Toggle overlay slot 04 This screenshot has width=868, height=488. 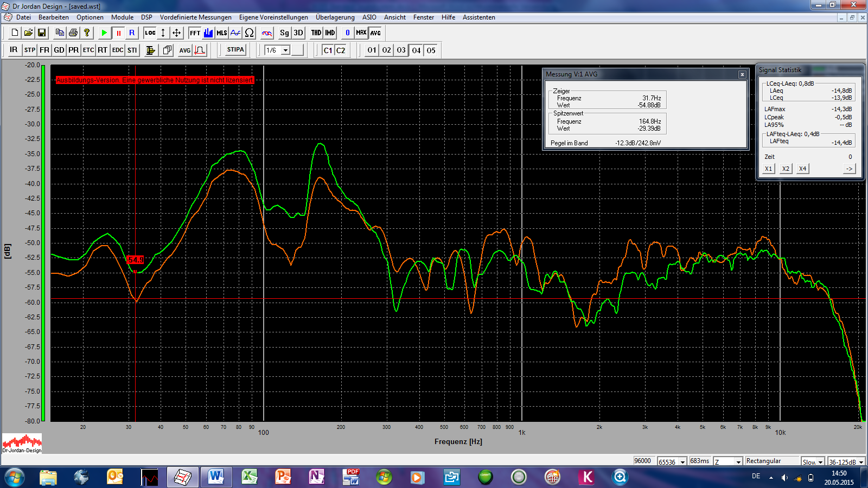[416, 50]
